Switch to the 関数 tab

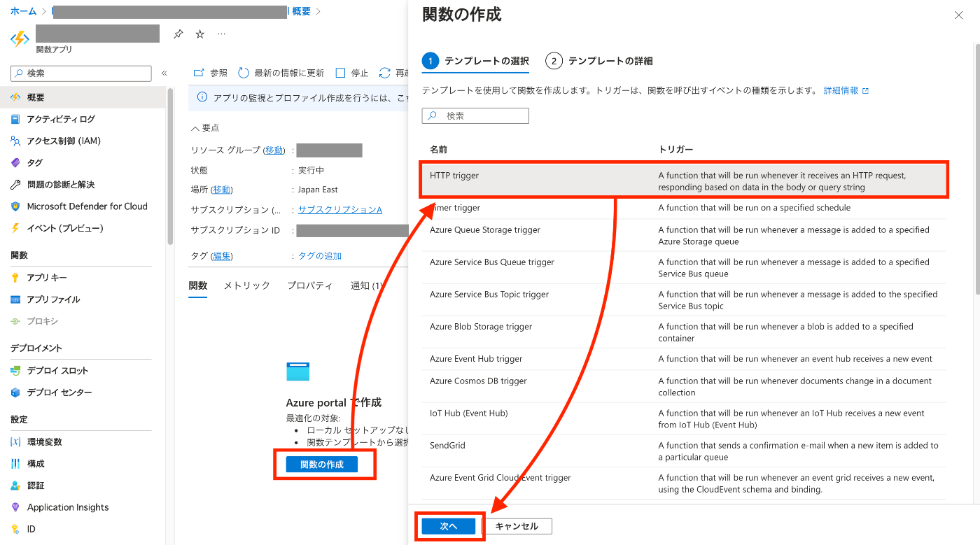click(198, 285)
